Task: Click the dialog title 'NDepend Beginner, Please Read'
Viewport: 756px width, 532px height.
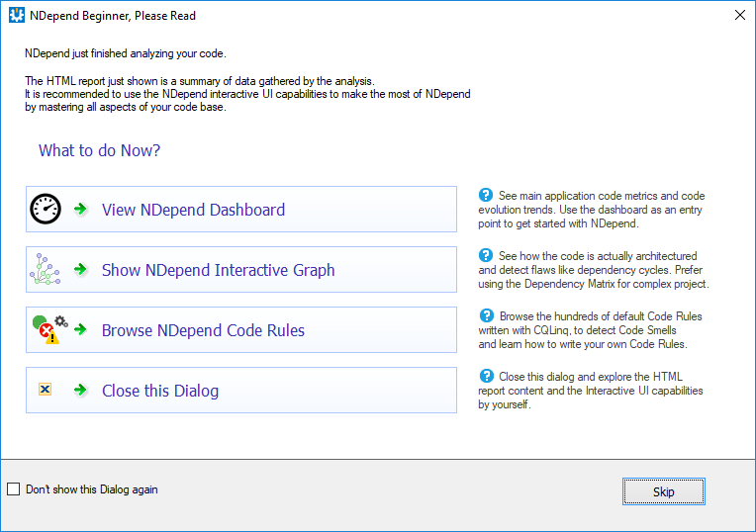Action: tap(113, 16)
